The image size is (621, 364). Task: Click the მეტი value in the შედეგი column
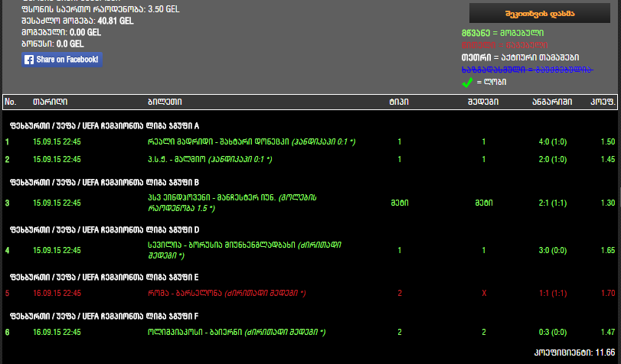[484, 203]
